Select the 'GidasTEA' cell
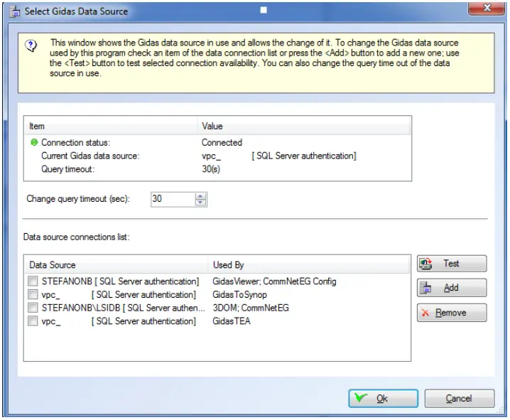Screen dimensions: 510x420 [232, 321]
